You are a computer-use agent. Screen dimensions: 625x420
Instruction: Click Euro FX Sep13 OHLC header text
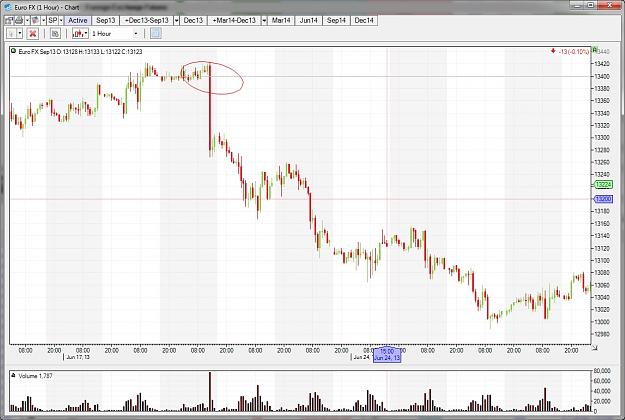(x=80, y=51)
